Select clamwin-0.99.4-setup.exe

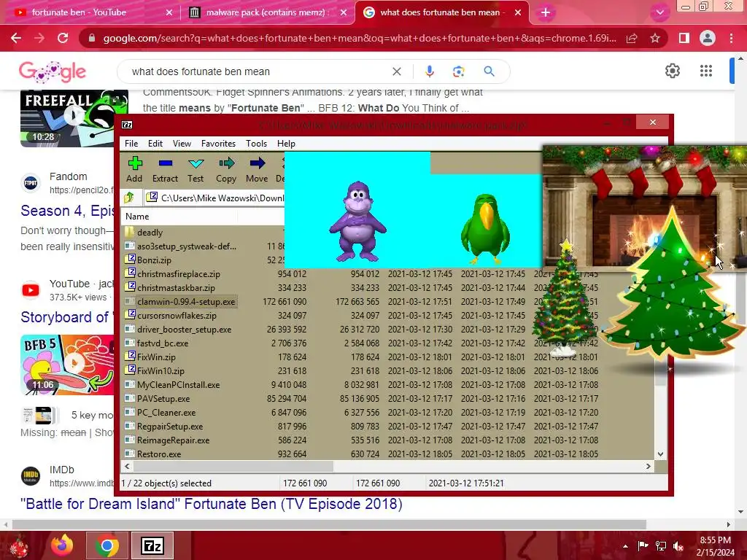click(x=186, y=301)
